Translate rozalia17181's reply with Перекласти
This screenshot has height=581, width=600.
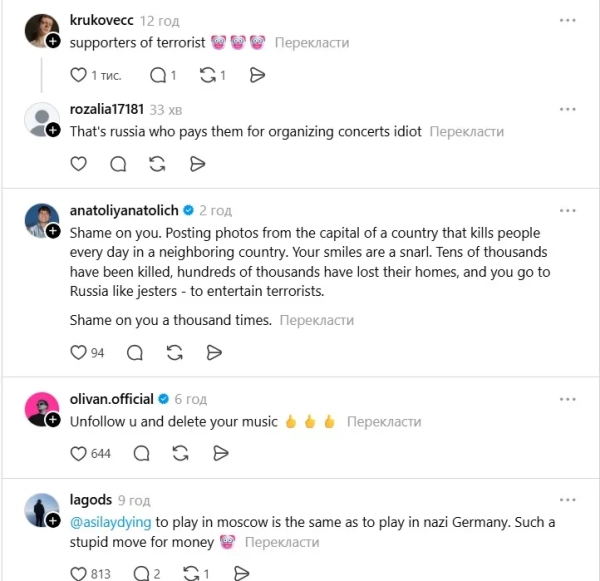(x=467, y=131)
